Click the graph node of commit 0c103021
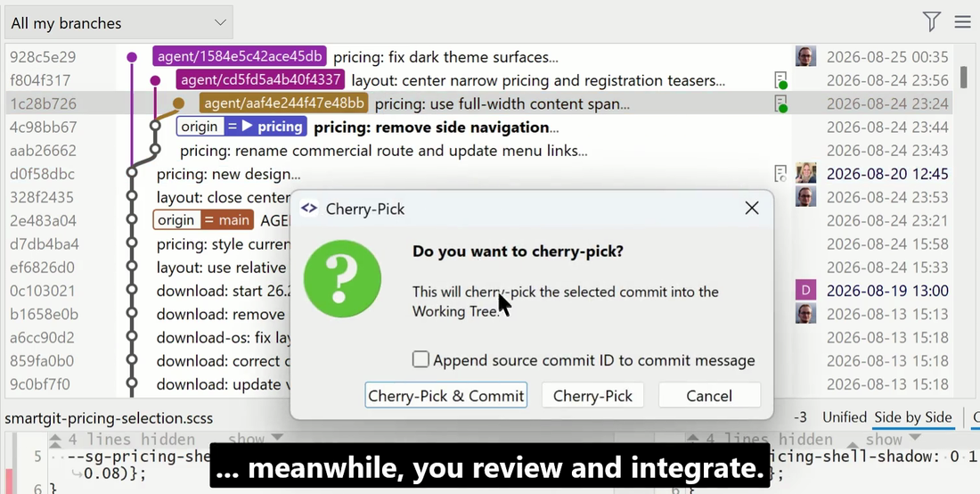The height and width of the screenshot is (494, 980). 132,290
